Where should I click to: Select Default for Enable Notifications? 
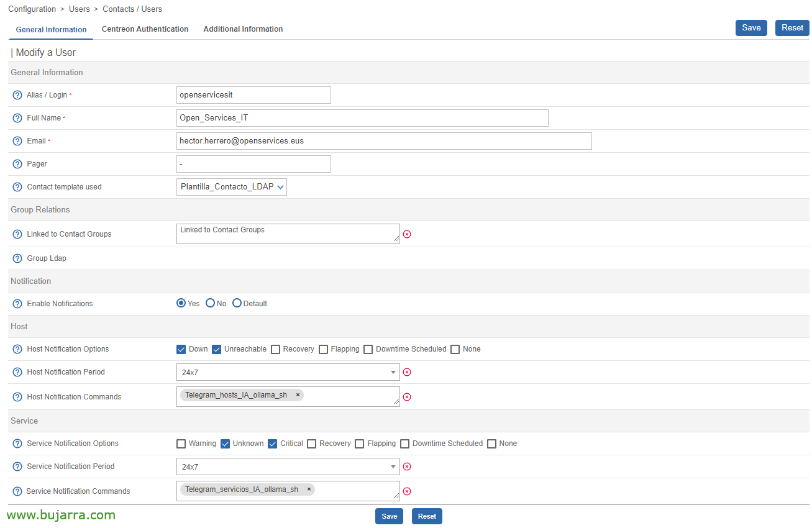[237, 303]
